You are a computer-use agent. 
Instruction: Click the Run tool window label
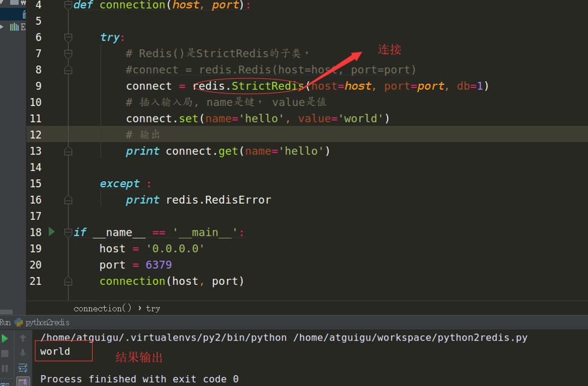(5, 322)
